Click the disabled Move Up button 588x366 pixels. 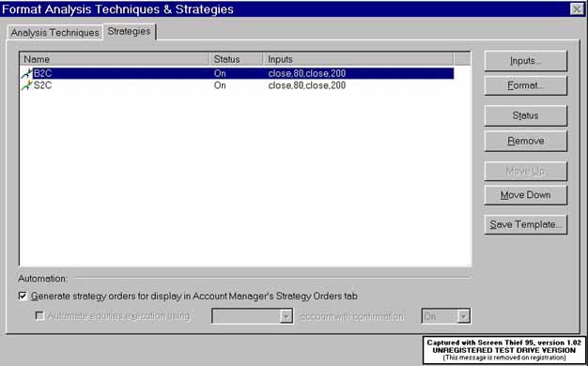coord(526,171)
